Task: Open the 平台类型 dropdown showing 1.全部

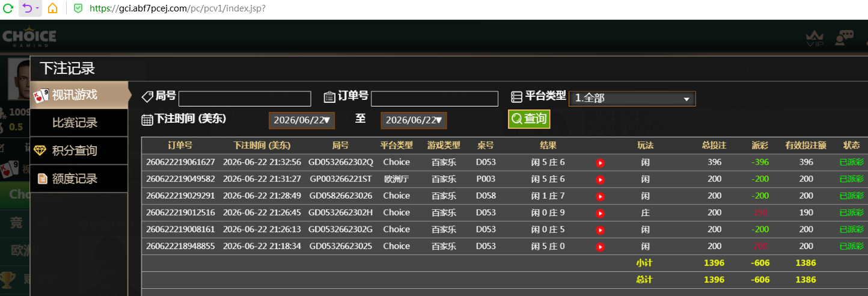Action: 632,99
